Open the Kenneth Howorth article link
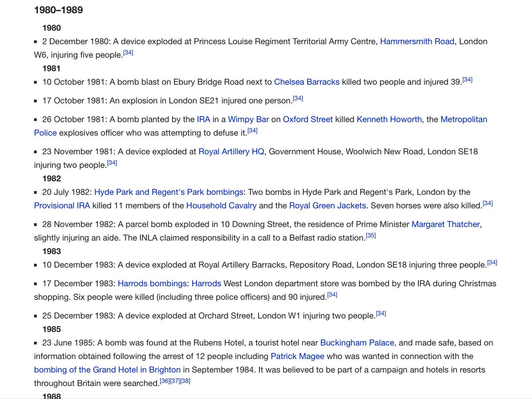This screenshot has width=532, height=399. click(x=389, y=119)
